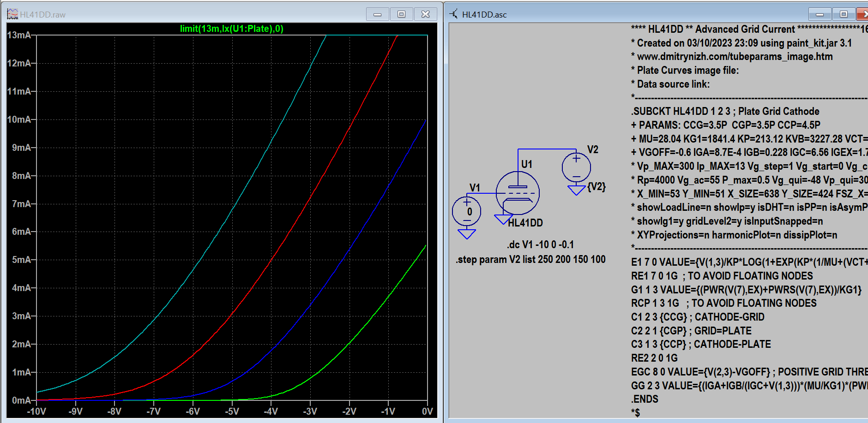Image resolution: width=868 pixels, height=423 pixels.
Task: Maximize the HL41DD.asc schematic window
Action: tap(844, 14)
